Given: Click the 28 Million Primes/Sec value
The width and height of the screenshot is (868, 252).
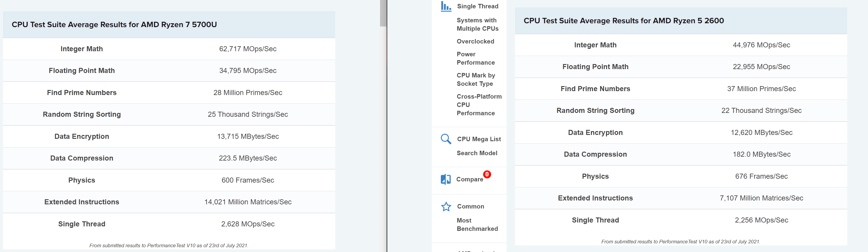Looking at the screenshot, I should [x=248, y=93].
